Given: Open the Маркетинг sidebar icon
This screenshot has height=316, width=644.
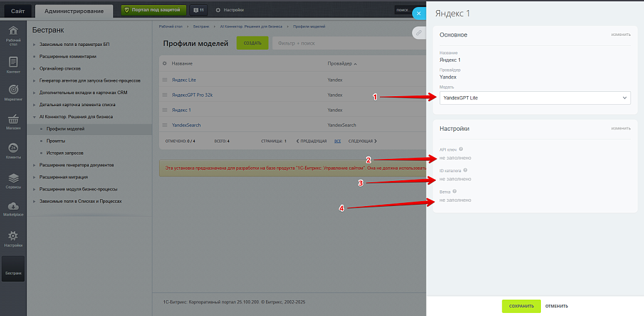Looking at the screenshot, I should [13, 92].
